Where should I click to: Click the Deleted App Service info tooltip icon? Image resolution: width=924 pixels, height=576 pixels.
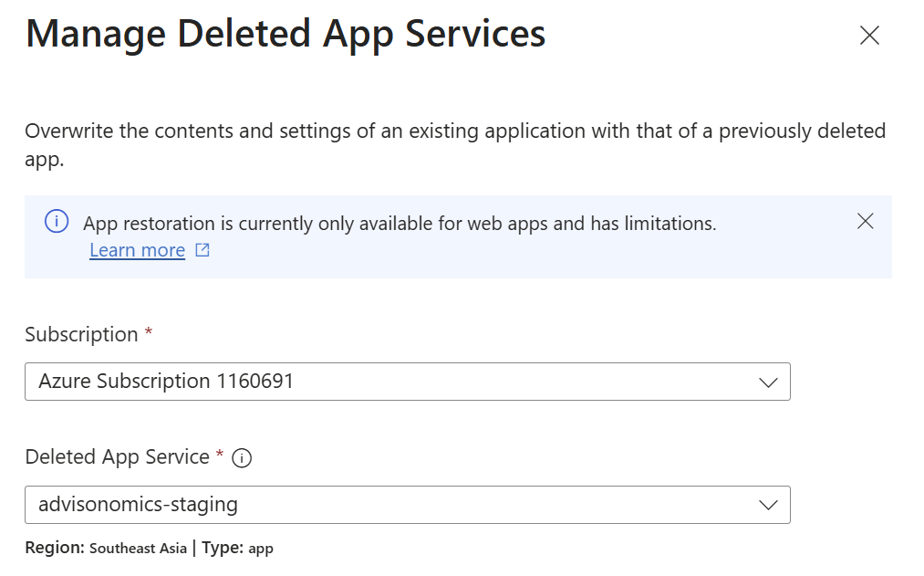242,458
